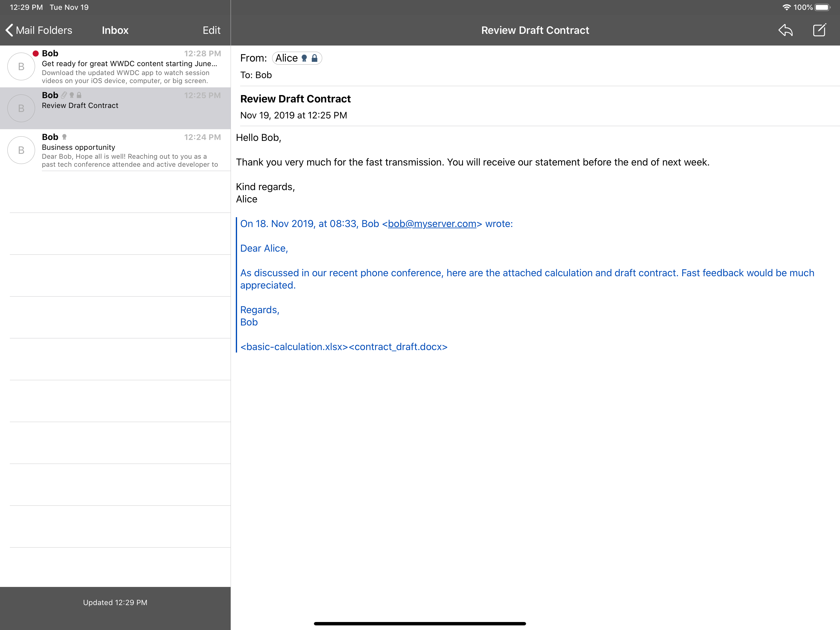Screen dimensions: 840x630
Task: Click the signed seal icon on Business opportunity row
Action: (x=64, y=137)
